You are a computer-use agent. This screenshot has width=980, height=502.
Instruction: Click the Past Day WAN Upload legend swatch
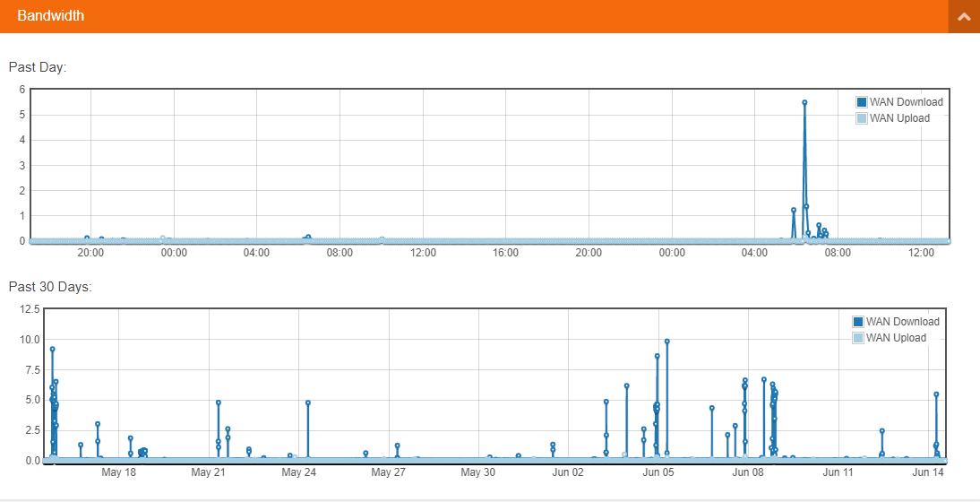pos(862,118)
